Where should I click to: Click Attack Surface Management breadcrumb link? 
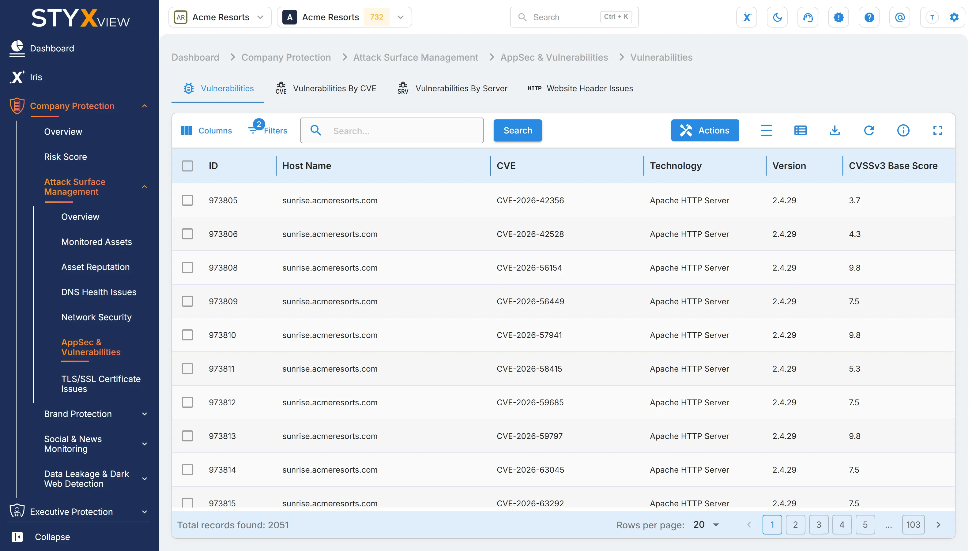point(416,58)
